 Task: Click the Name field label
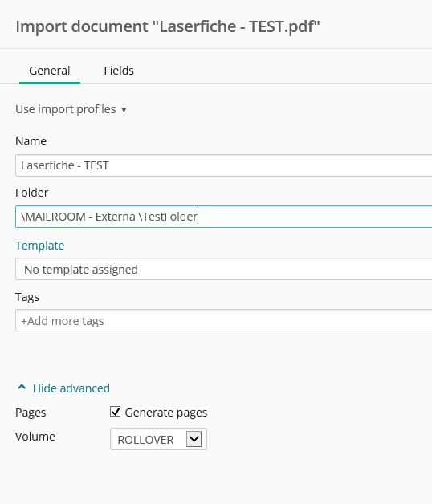(31, 141)
